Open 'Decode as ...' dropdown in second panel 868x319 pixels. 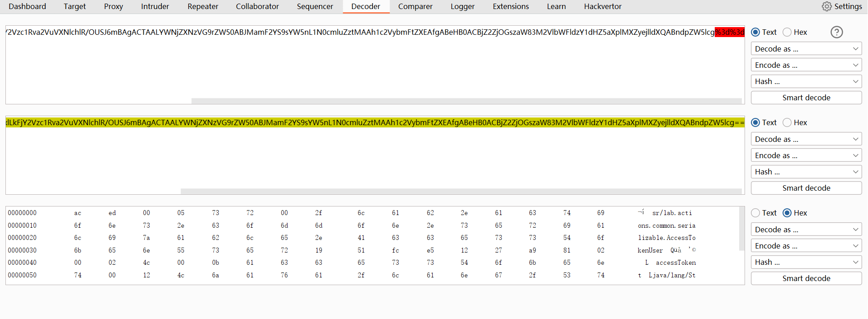pyautogui.click(x=806, y=139)
